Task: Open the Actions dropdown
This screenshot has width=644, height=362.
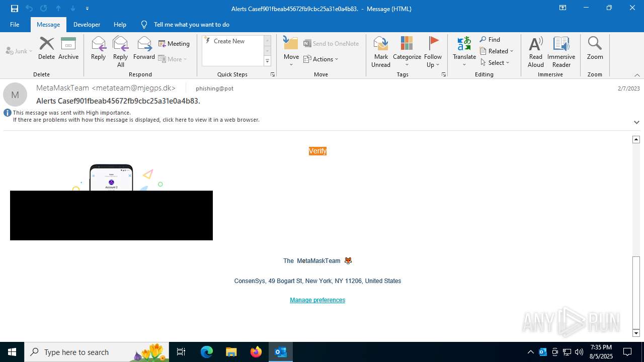Action: [321, 59]
